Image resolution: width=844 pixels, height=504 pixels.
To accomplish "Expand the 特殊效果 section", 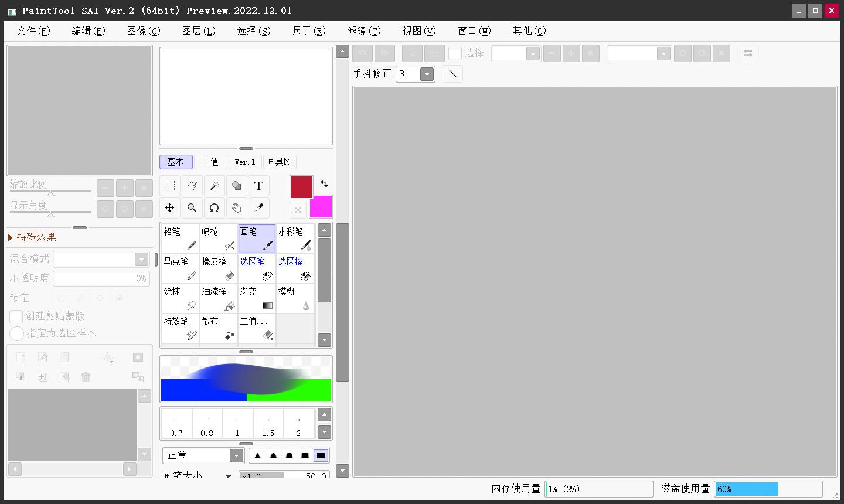I will (x=11, y=237).
